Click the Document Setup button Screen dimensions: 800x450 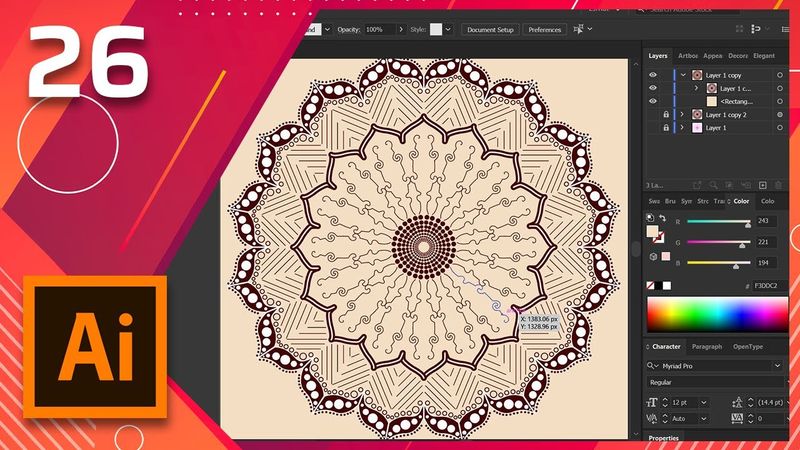pos(490,30)
